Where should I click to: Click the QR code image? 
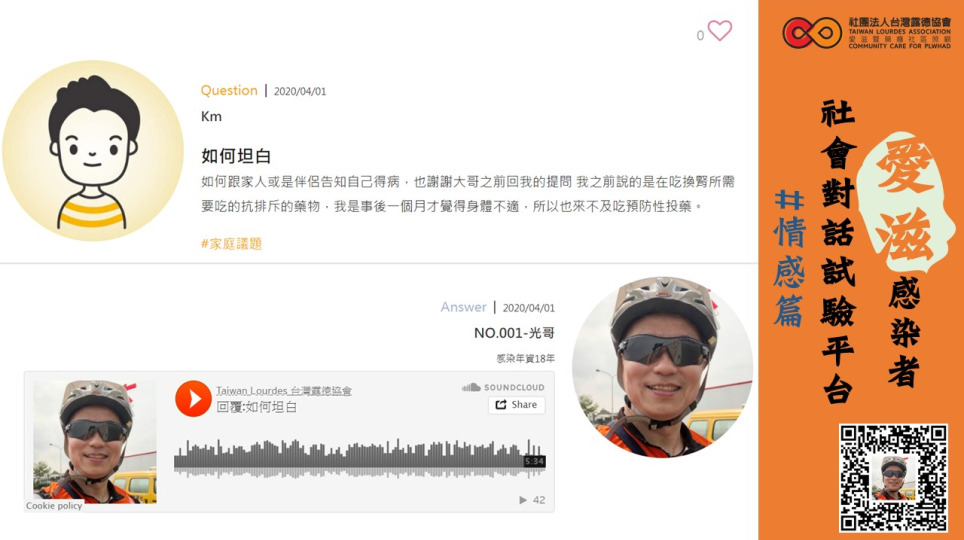point(893,478)
